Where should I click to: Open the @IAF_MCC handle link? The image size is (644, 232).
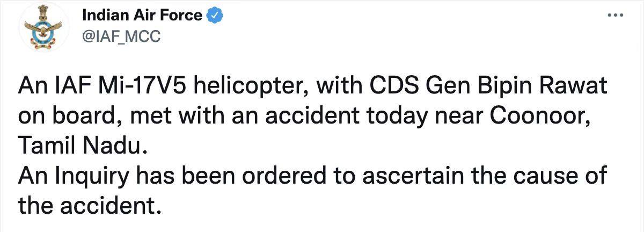121,37
